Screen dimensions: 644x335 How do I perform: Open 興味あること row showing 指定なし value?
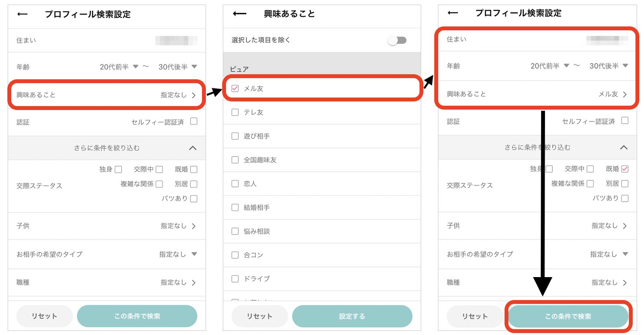pyautogui.click(x=106, y=95)
